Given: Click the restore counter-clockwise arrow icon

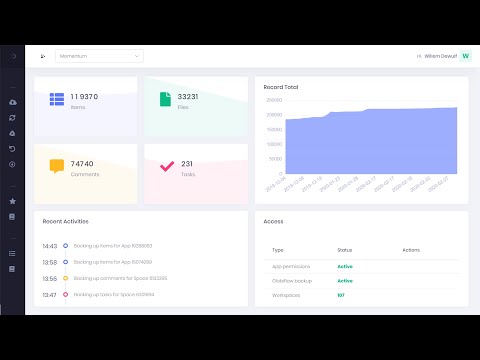Looking at the screenshot, I should [x=12, y=149].
